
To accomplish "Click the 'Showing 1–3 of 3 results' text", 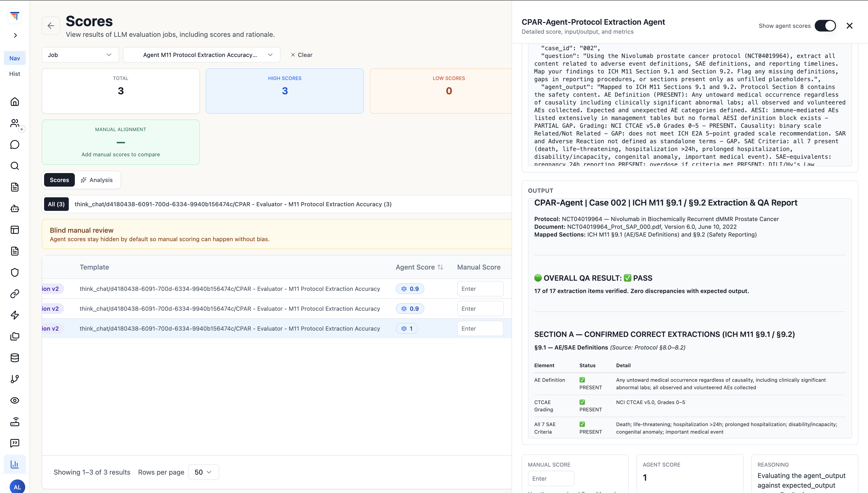I will click(92, 472).
